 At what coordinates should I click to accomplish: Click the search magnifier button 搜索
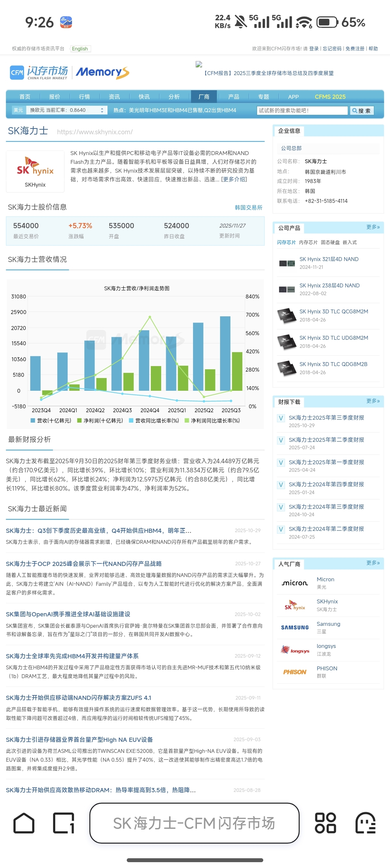[362, 111]
